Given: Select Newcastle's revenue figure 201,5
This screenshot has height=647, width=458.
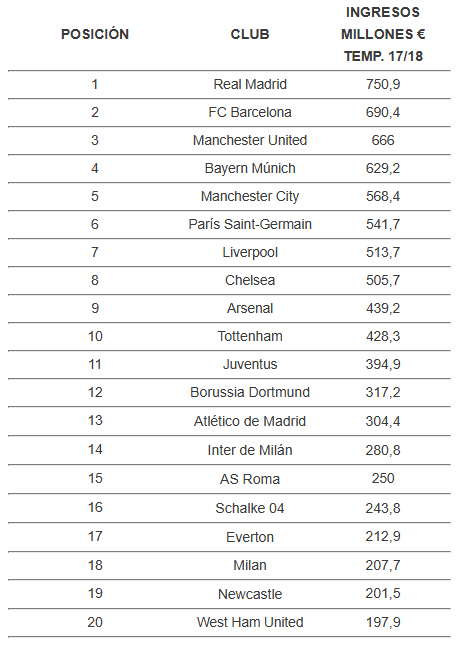Looking at the screenshot, I should [x=383, y=593].
